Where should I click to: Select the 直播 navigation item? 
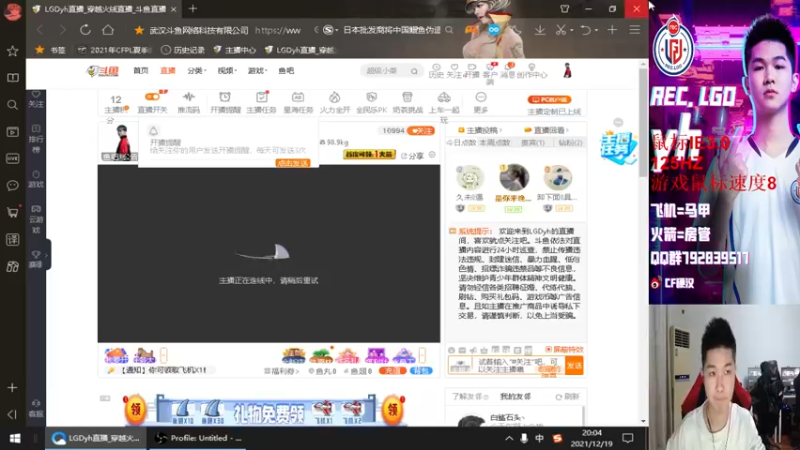click(168, 70)
